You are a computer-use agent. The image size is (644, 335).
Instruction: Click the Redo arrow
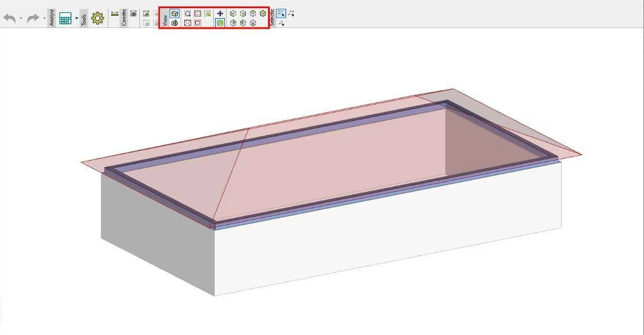pos(33,18)
